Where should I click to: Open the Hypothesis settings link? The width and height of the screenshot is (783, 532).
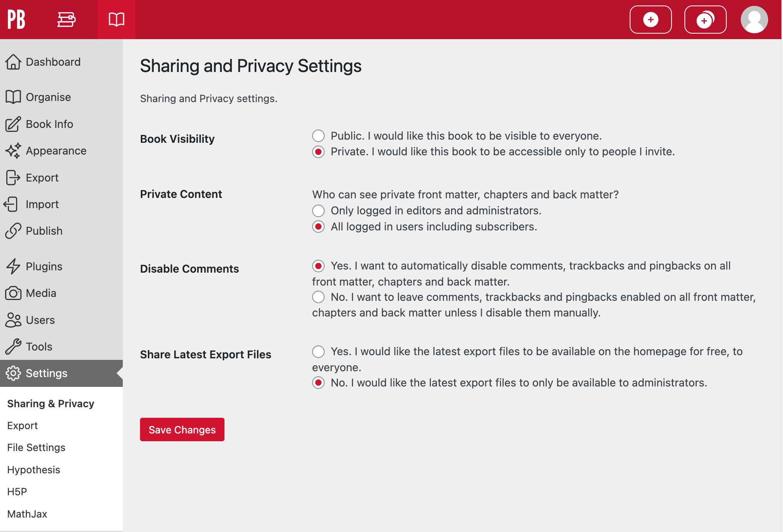(34, 470)
